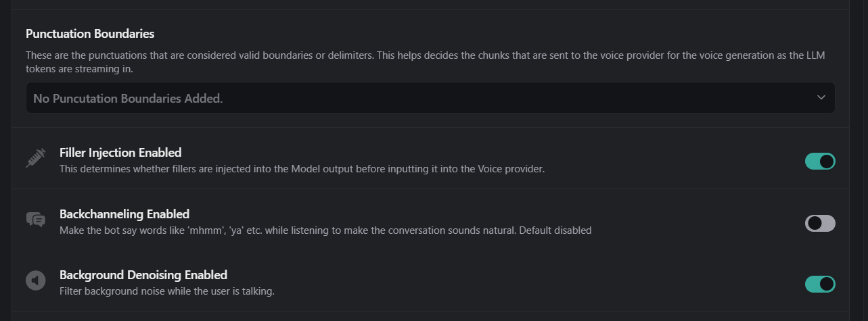Click the 'Backchanneling Enabled' label

[x=124, y=214]
